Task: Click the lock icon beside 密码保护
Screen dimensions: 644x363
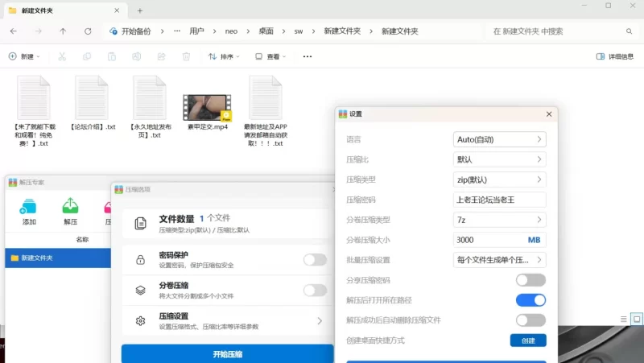Action: click(140, 259)
